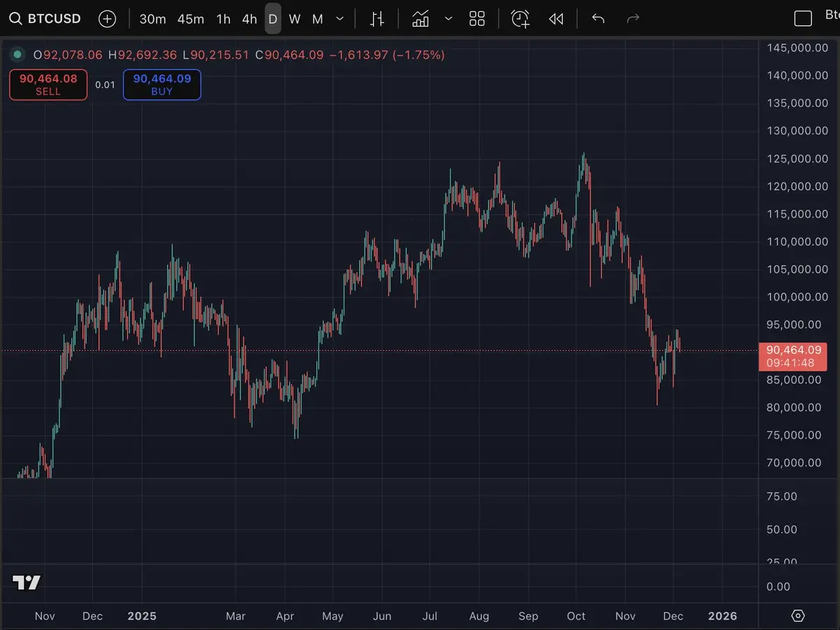840x630 pixels.
Task: Click the BTCUSD symbol name
Action: (54, 19)
